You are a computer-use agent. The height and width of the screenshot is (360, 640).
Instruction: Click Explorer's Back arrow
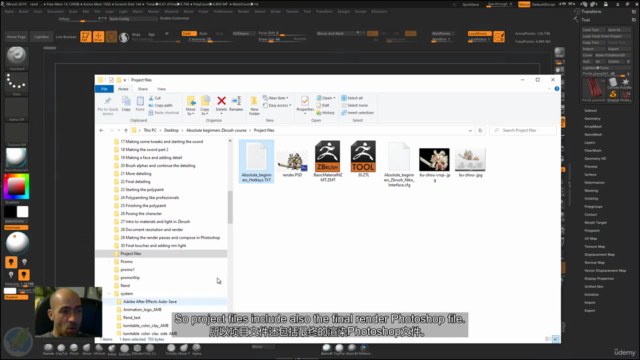pyautogui.click(x=101, y=130)
